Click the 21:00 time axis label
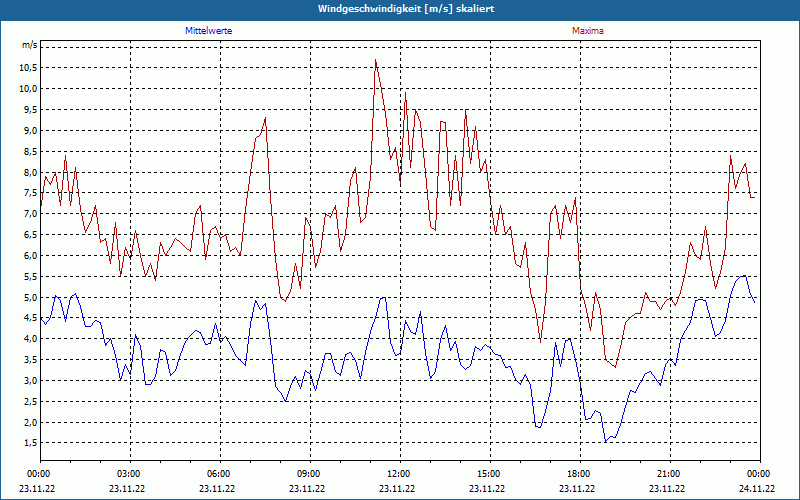This screenshot has width=800, height=500. point(669,474)
